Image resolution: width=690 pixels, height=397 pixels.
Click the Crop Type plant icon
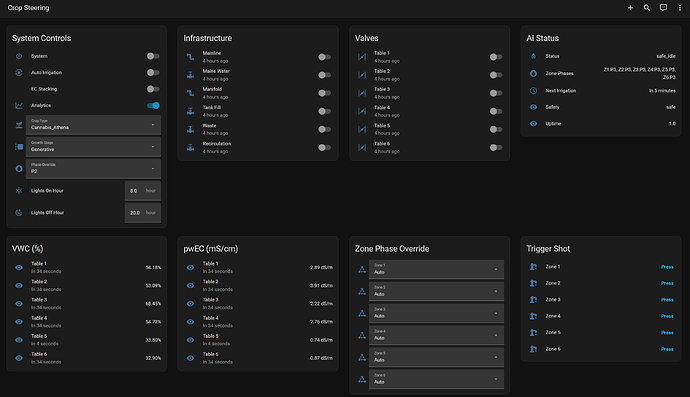click(x=19, y=125)
